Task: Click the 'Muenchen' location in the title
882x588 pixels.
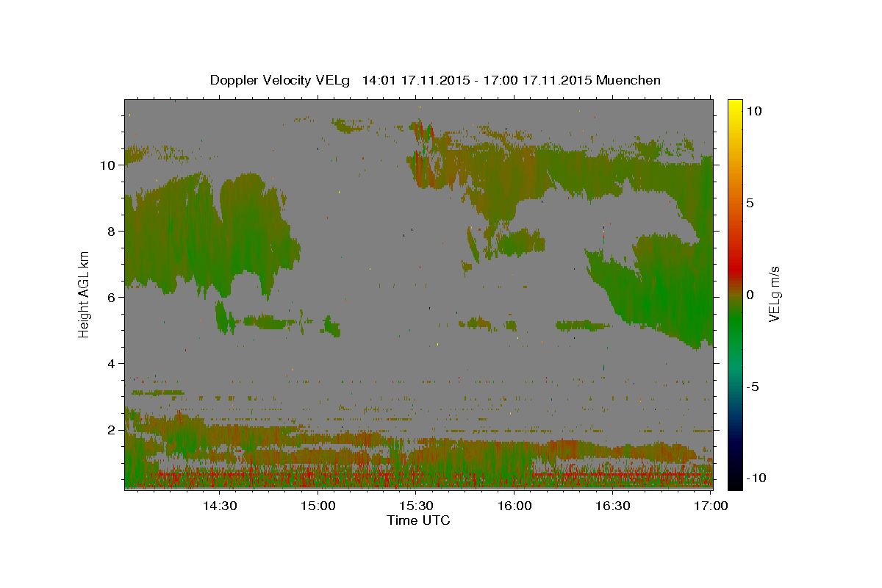Action: coord(628,80)
